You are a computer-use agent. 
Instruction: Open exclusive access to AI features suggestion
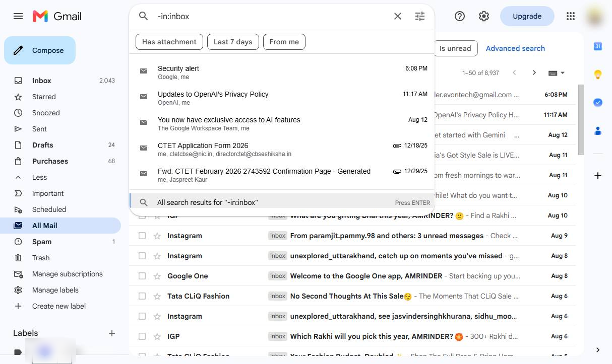click(x=282, y=123)
